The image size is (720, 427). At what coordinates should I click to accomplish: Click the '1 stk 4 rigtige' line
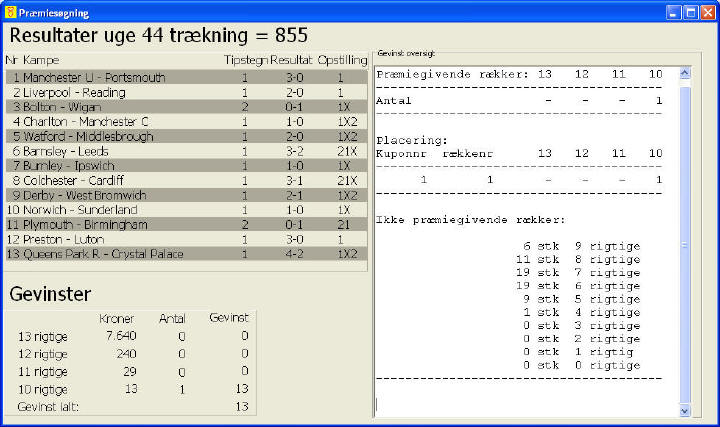point(582,312)
